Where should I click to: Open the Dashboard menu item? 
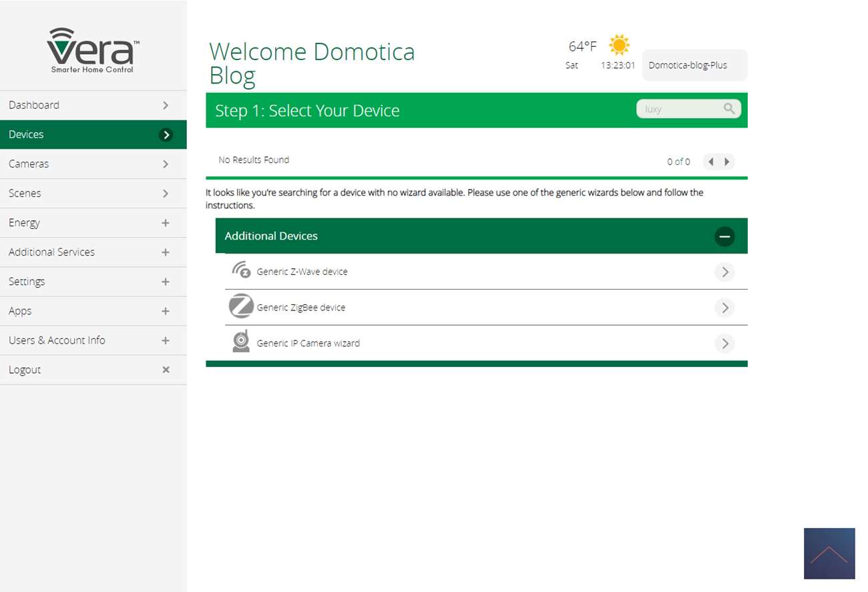click(x=93, y=105)
